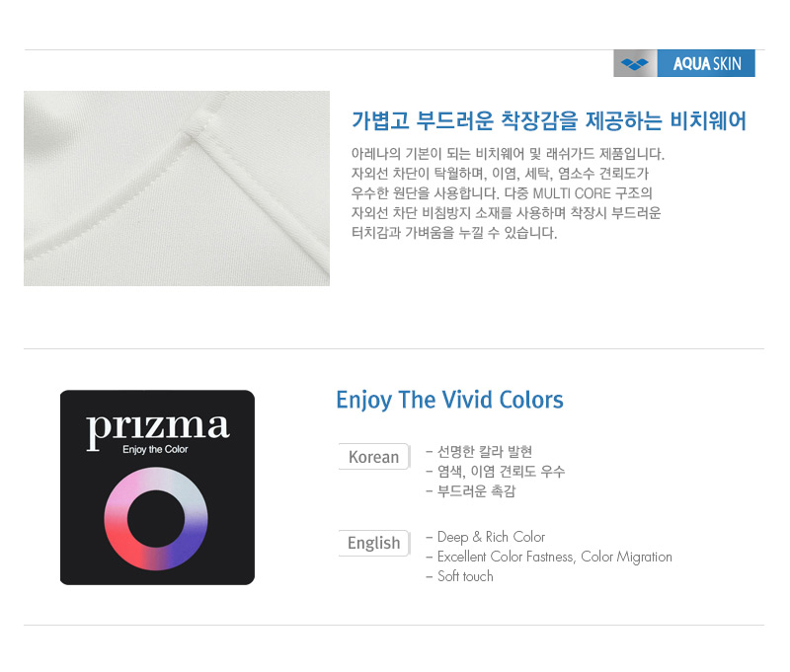Click the Deep & Rich Color line

tap(486, 537)
